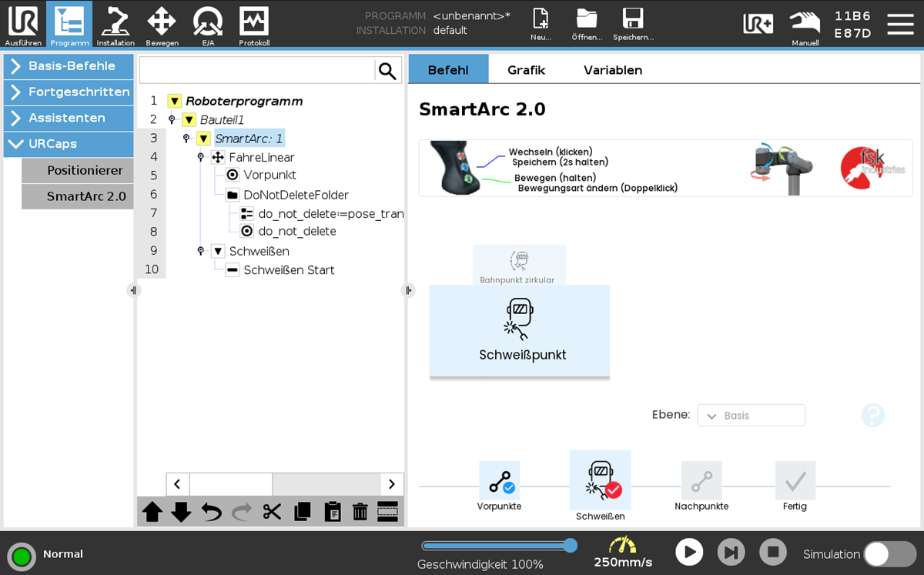Open the UR+ menu
Viewport: 924px width, 575px height.
(758, 23)
